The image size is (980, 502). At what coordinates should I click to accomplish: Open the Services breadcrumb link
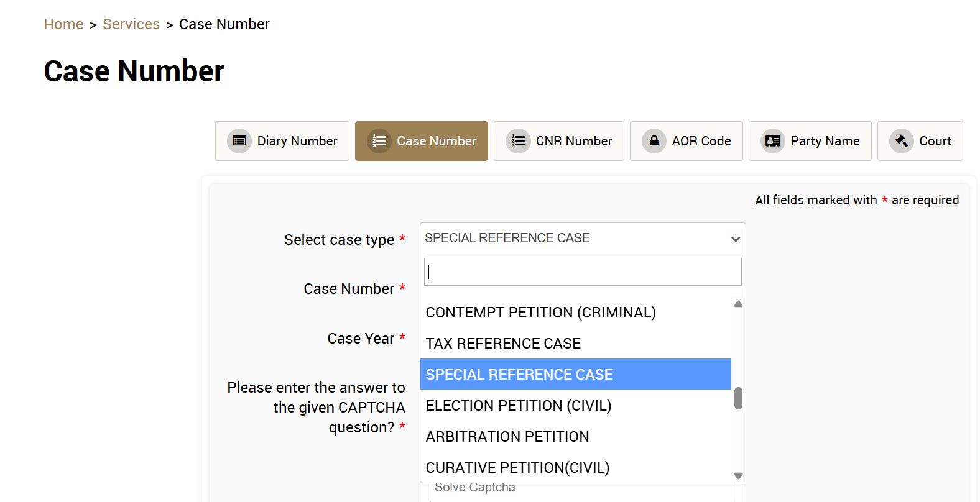coord(131,24)
